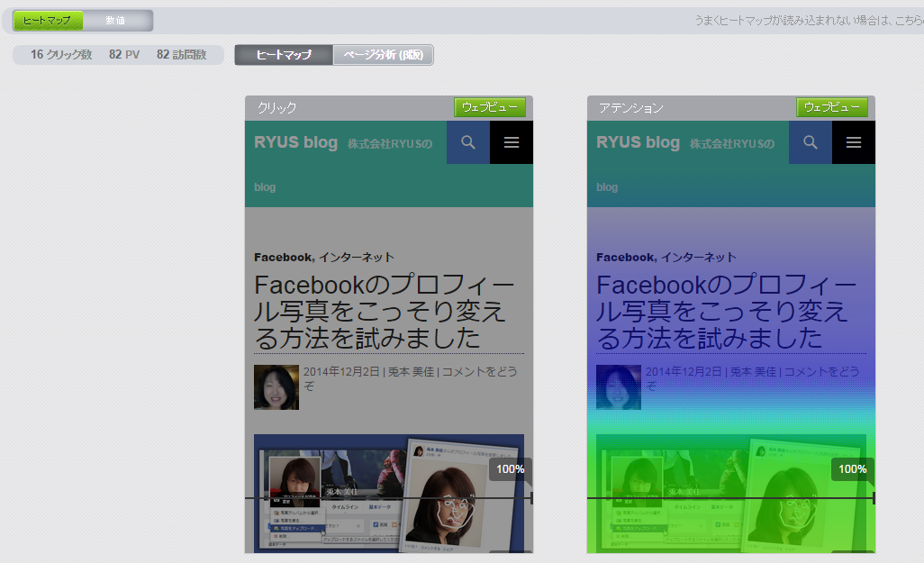Switch the top toggle to 数値
This screenshot has height=563, width=924.
(x=117, y=21)
